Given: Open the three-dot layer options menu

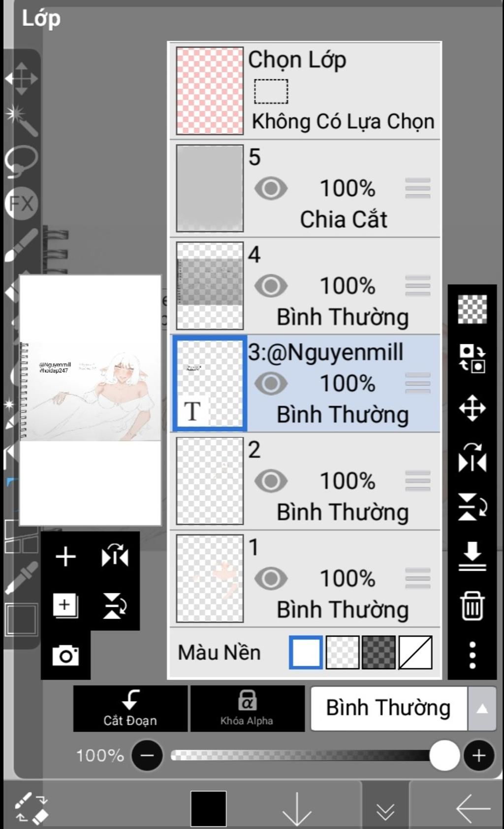Looking at the screenshot, I should 472,655.
